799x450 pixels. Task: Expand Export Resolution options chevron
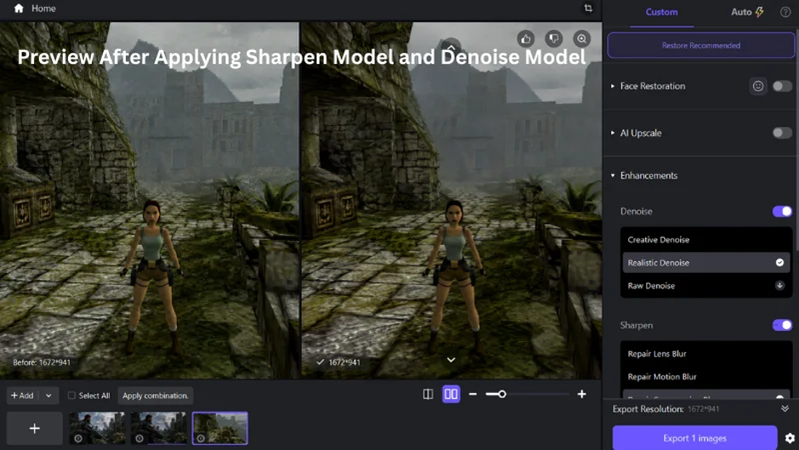(785, 409)
